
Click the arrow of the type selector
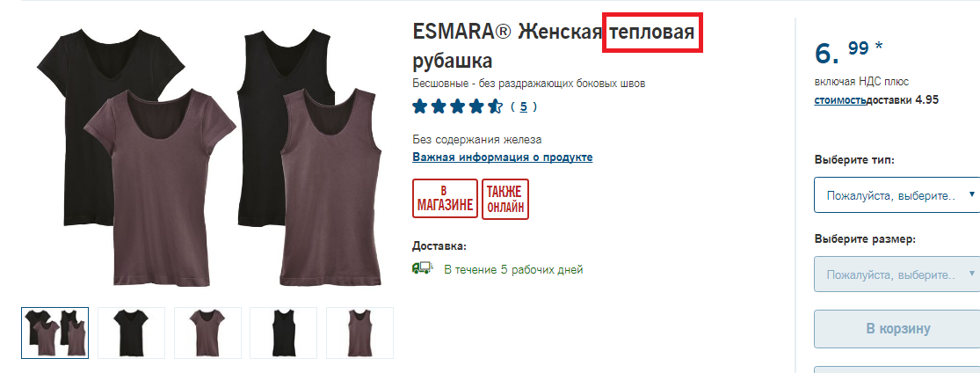point(971,194)
